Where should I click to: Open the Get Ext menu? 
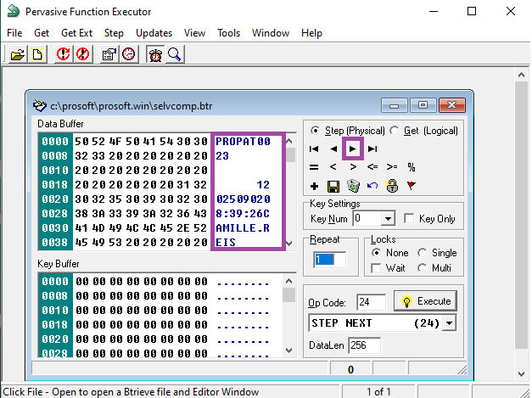click(76, 33)
